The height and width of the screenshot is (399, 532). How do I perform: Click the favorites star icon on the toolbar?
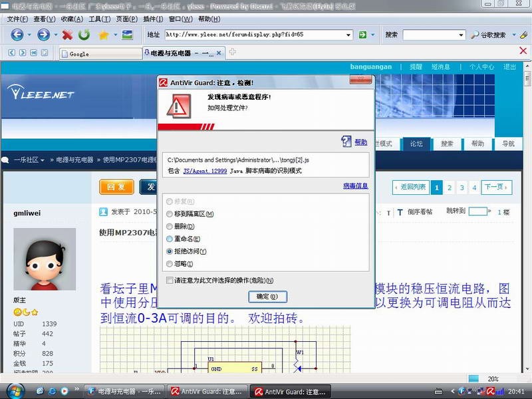[104, 35]
